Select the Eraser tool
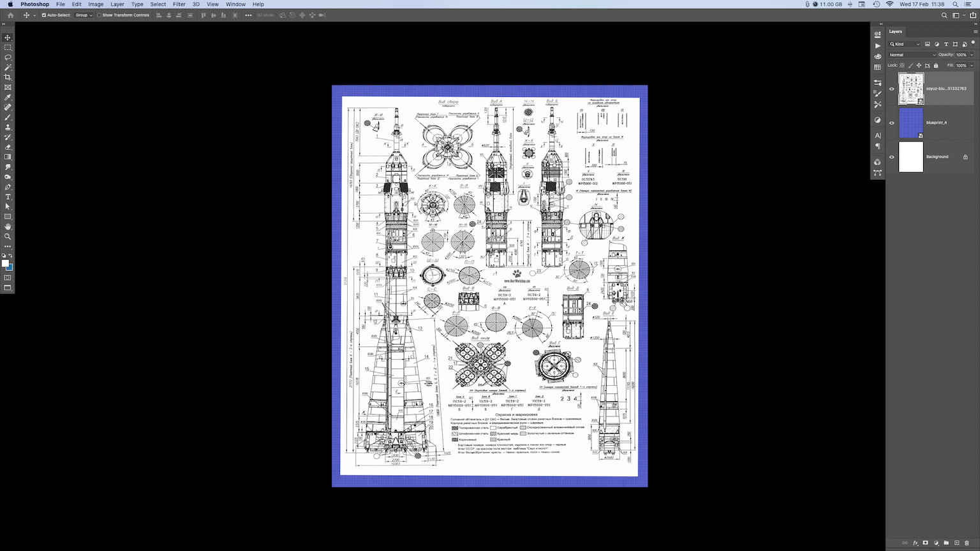 (x=8, y=147)
